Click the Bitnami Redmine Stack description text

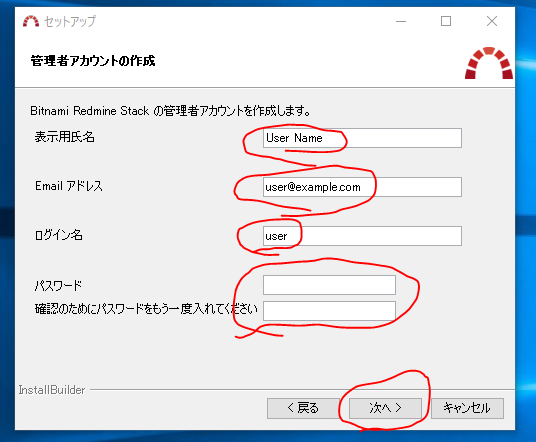(x=170, y=111)
